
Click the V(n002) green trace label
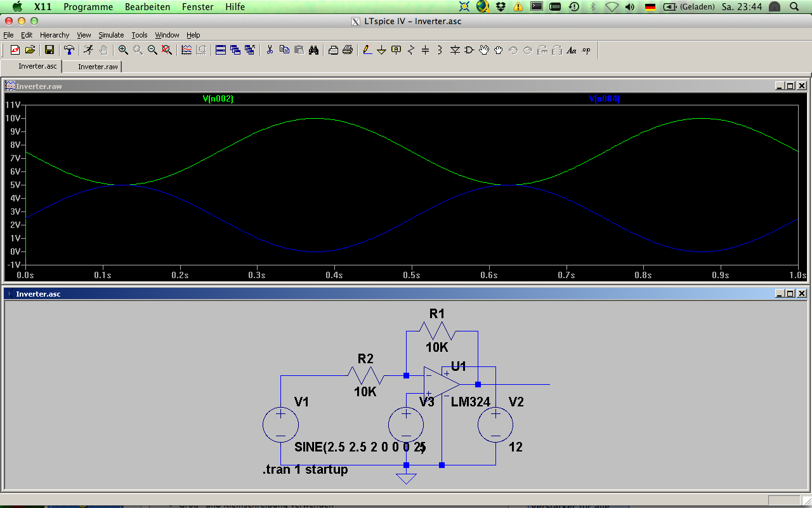[x=218, y=98]
